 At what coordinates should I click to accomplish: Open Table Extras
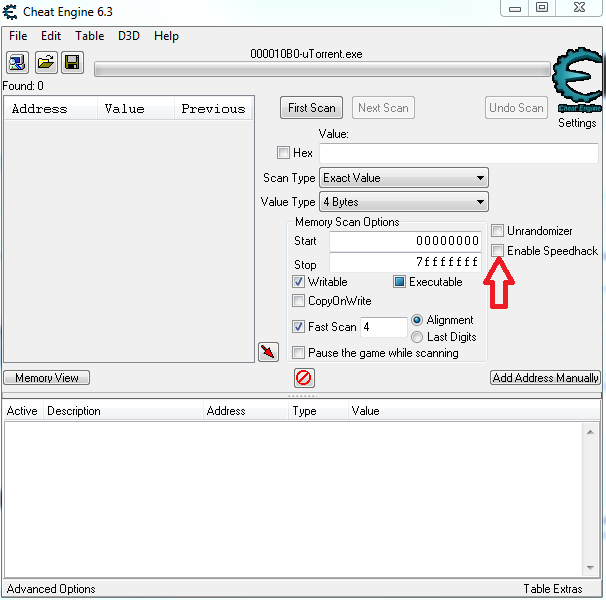point(553,589)
